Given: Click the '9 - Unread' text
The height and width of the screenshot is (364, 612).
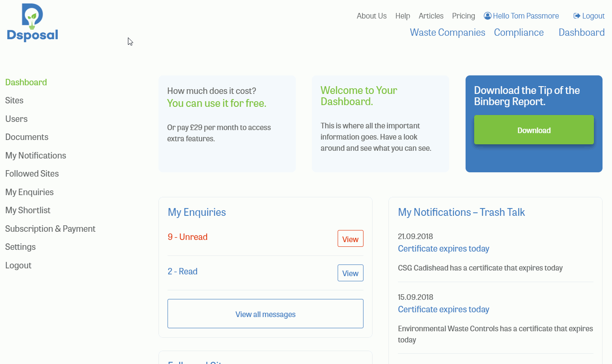Looking at the screenshot, I should 187,237.
